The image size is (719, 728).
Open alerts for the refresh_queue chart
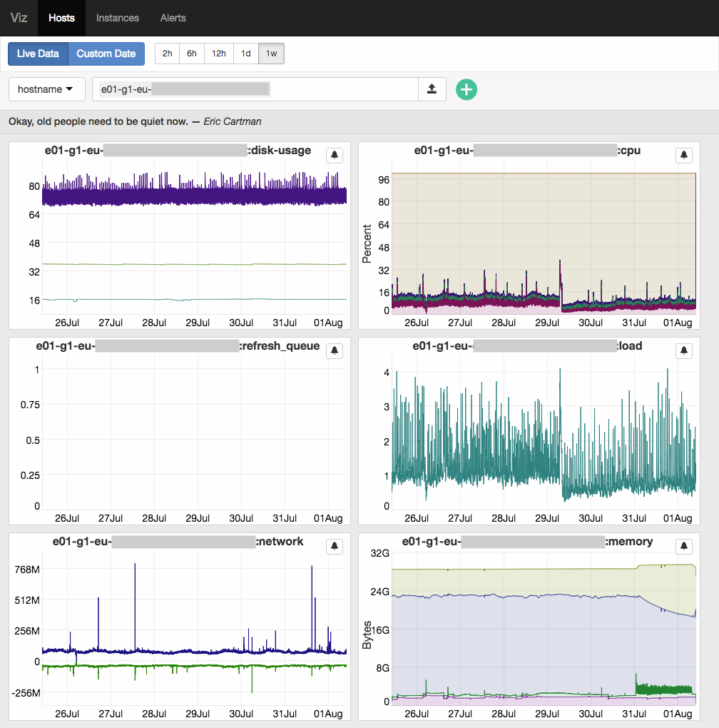(x=334, y=350)
